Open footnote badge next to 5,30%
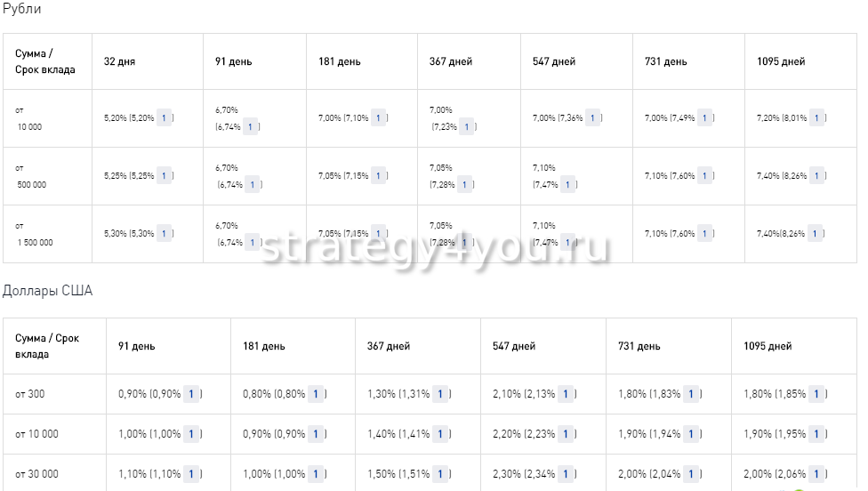The width and height of the screenshot is (868, 491). (x=164, y=233)
